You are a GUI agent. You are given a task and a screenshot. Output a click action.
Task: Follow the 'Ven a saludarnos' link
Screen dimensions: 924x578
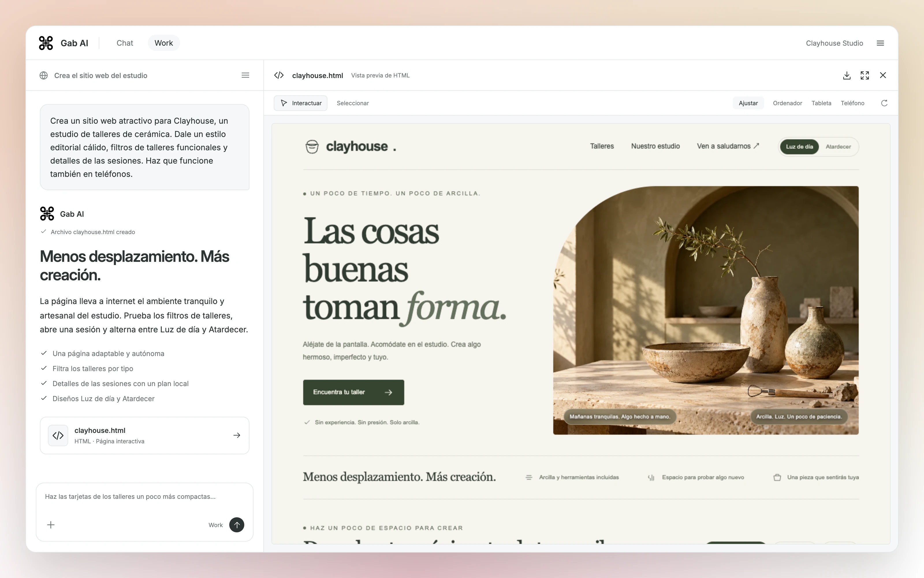click(x=728, y=146)
